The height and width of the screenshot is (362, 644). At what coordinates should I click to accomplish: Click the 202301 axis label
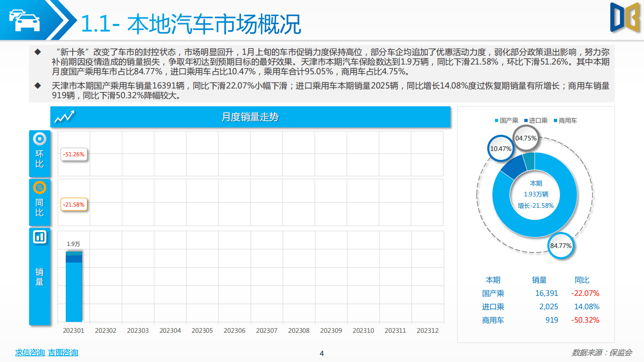(x=73, y=331)
